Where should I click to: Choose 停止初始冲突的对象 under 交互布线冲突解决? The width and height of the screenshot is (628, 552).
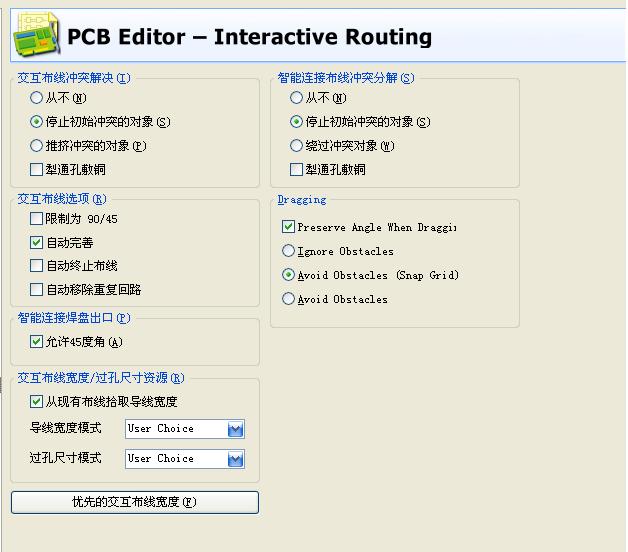coord(37,122)
